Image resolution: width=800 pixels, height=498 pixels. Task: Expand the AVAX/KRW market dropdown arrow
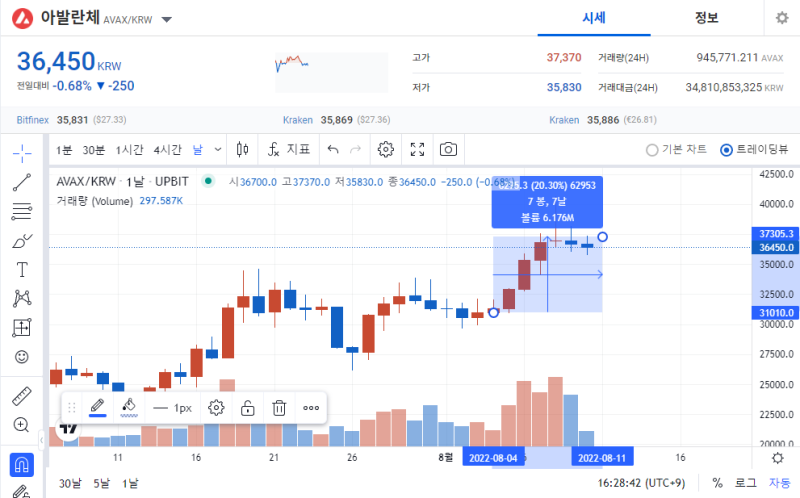167,20
